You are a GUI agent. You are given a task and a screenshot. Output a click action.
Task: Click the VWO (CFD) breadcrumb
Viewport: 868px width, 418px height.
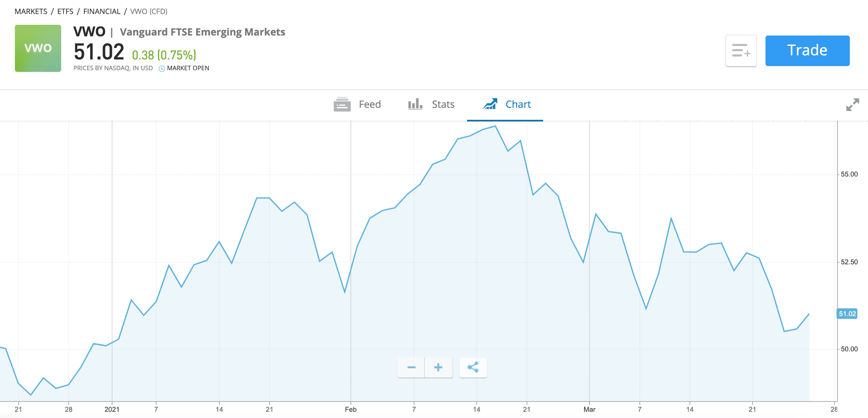click(x=148, y=11)
